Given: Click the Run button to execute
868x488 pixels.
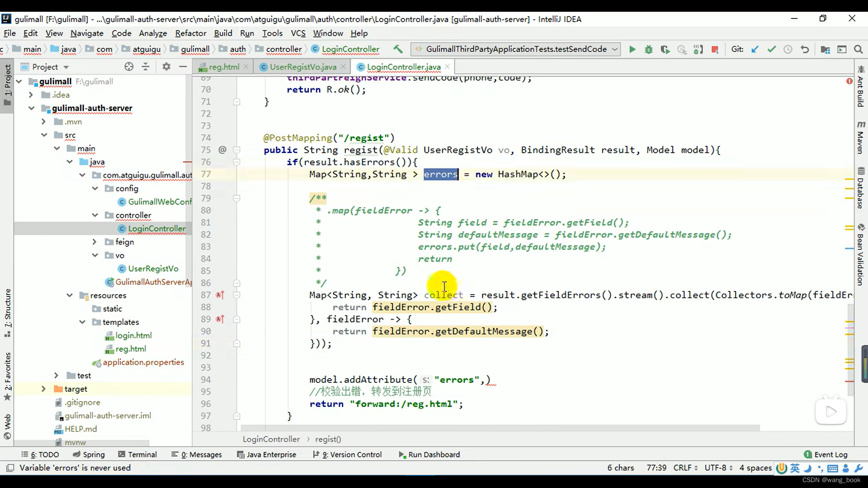Looking at the screenshot, I should click(632, 49).
